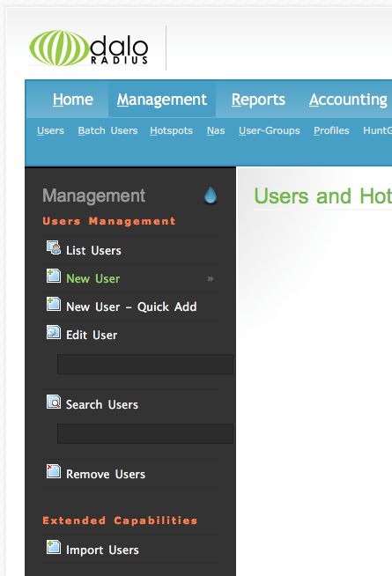Focus the Edit User username field
The height and width of the screenshot is (576, 392).
145,364
